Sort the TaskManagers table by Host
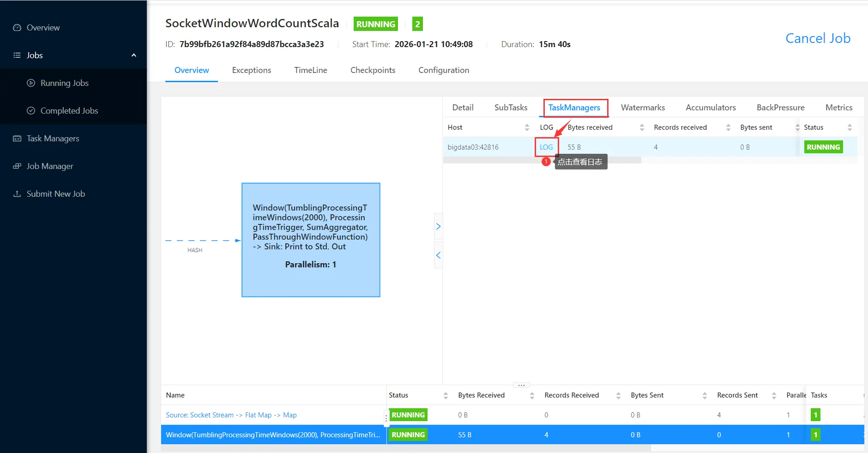 (x=527, y=127)
